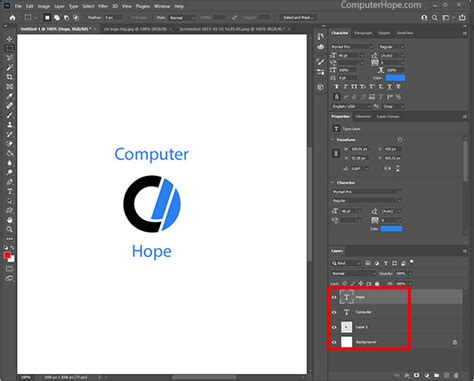
Task: Click the Layer 1 thumbnail
Action: pyautogui.click(x=347, y=327)
